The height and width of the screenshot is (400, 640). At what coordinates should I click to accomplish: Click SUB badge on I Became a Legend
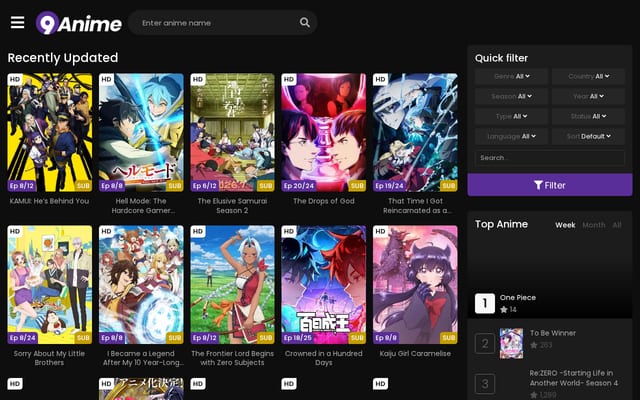coord(174,338)
